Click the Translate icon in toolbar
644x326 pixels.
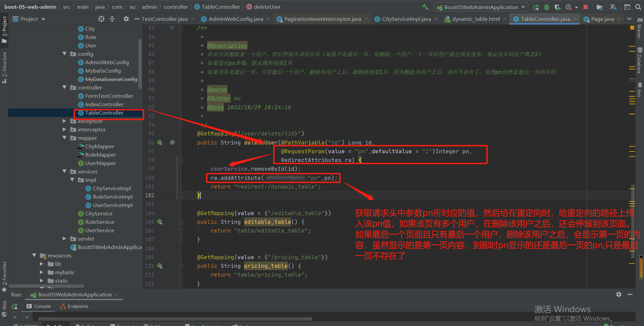click(613, 7)
